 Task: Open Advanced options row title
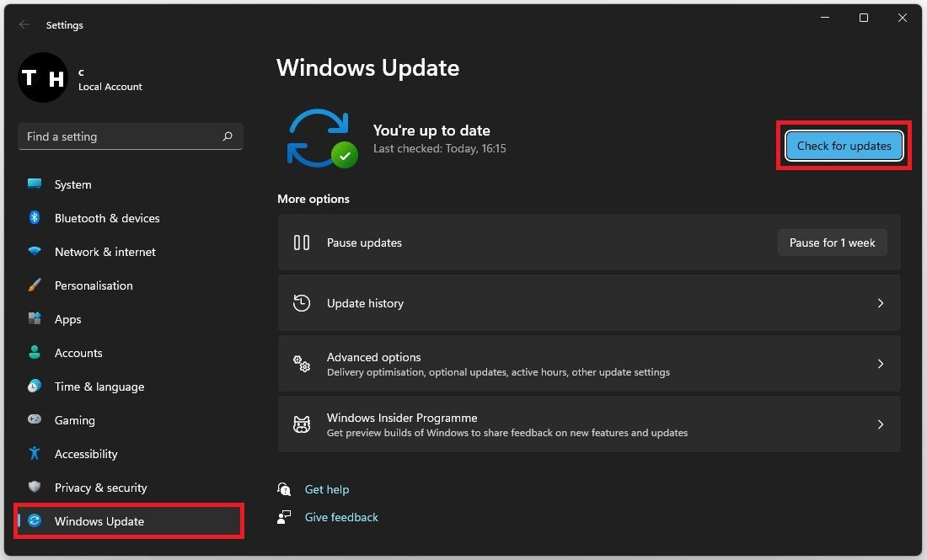coord(373,357)
